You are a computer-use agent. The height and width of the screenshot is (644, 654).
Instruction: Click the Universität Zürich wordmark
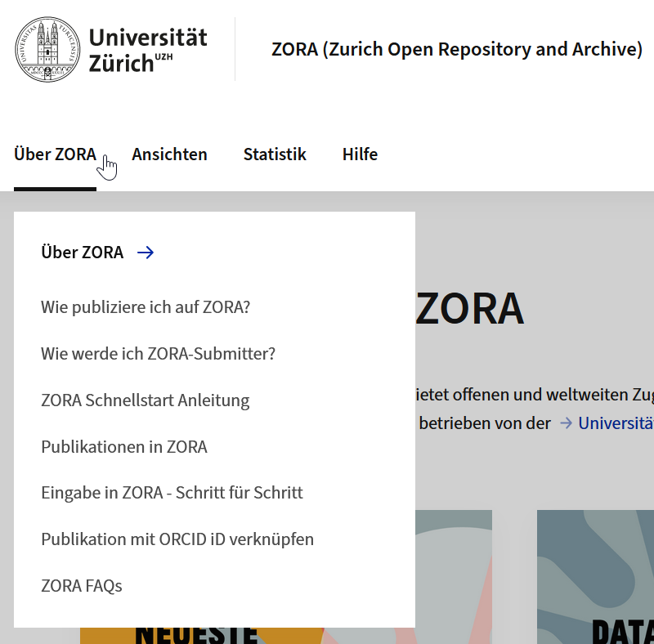point(148,50)
